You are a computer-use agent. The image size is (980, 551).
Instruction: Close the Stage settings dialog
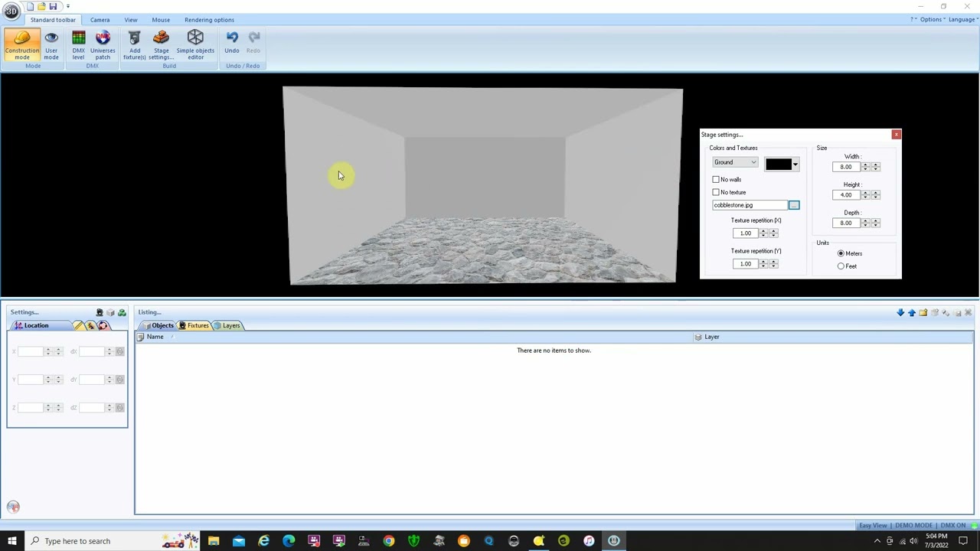click(x=897, y=135)
